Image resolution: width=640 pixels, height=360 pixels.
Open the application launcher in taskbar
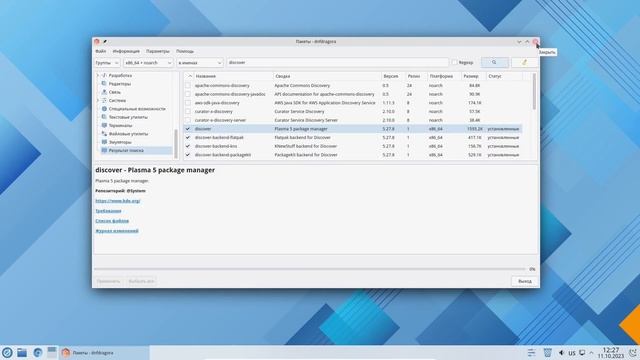[7, 352]
